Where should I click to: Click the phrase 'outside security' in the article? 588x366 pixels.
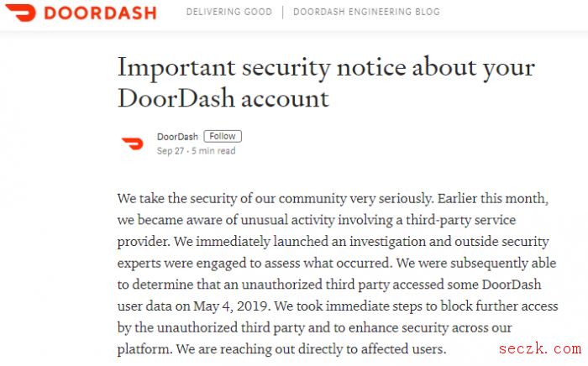point(502,241)
